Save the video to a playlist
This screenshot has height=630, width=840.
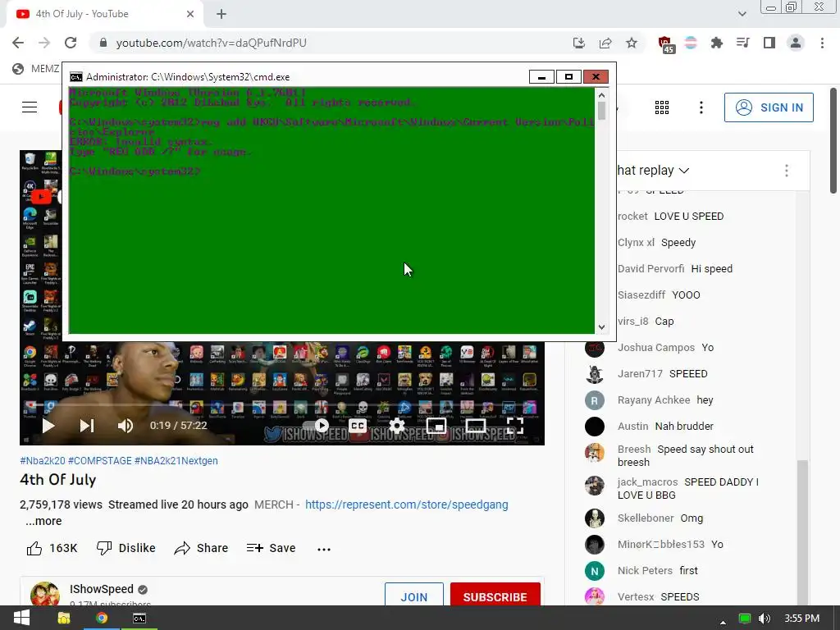[x=271, y=548]
